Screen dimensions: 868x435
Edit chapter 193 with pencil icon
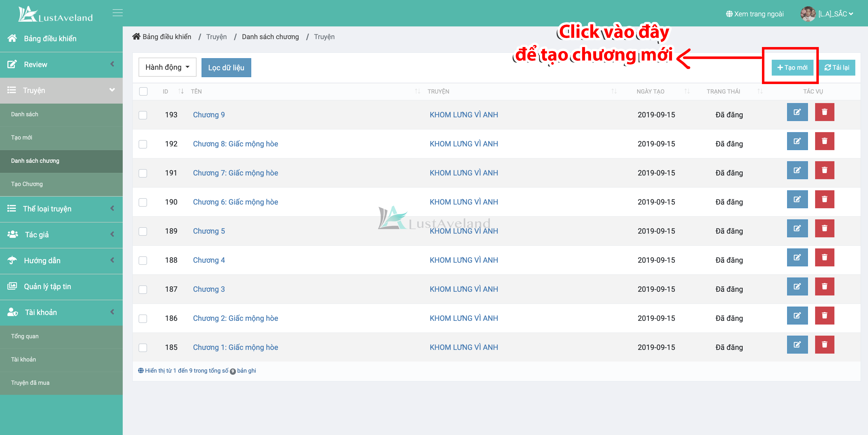tap(797, 112)
